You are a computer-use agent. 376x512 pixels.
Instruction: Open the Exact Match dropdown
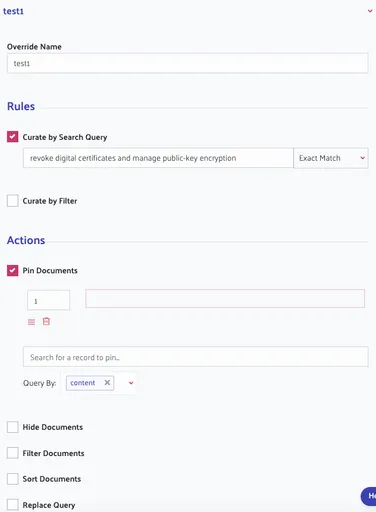tap(331, 158)
